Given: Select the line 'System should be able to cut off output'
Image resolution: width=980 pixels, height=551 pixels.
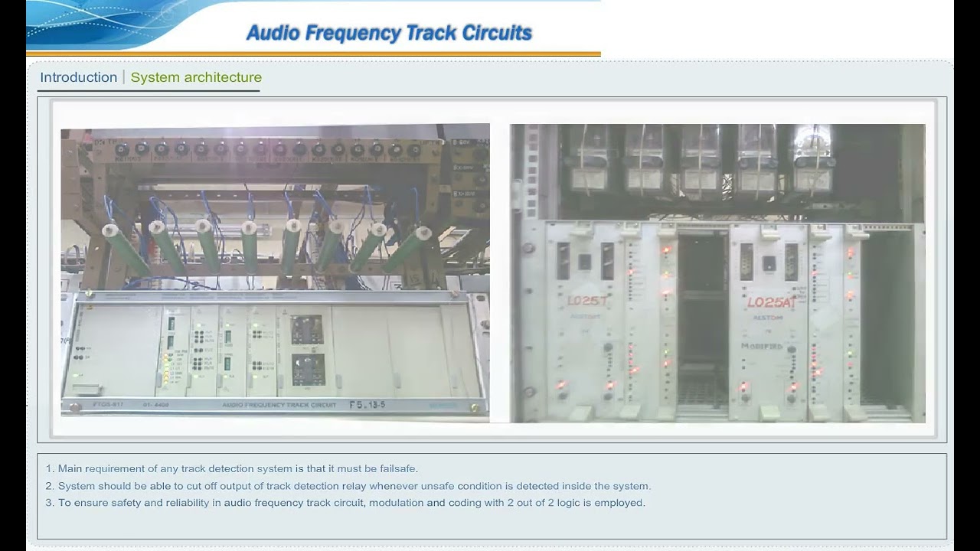Looking at the screenshot, I should [x=348, y=486].
